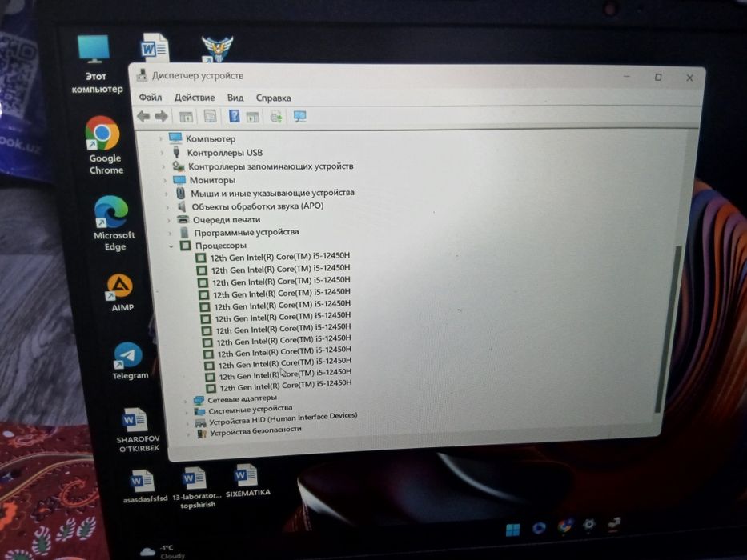This screenshot has width=747, height=560.
Task: Expand Контроллеры USB using its chevron
Action: click(162, 153)
